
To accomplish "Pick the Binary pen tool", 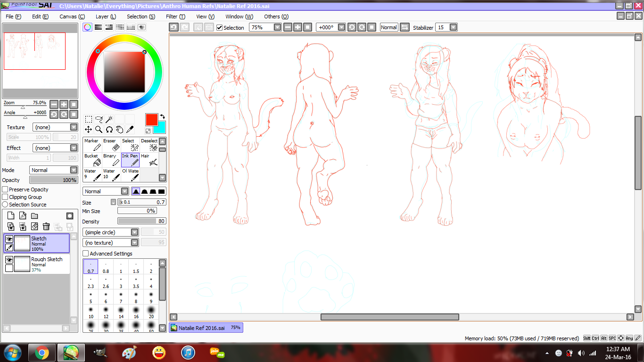I will click(111, 160).
